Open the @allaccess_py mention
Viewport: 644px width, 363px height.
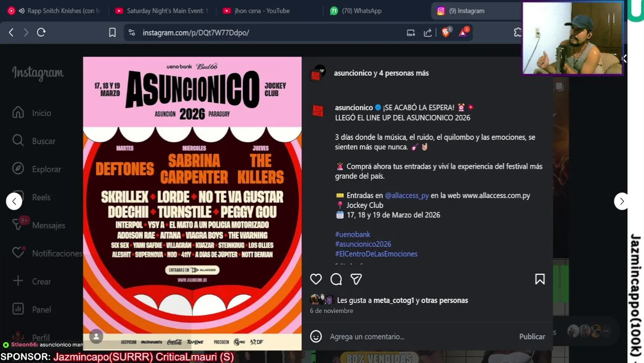407,196
